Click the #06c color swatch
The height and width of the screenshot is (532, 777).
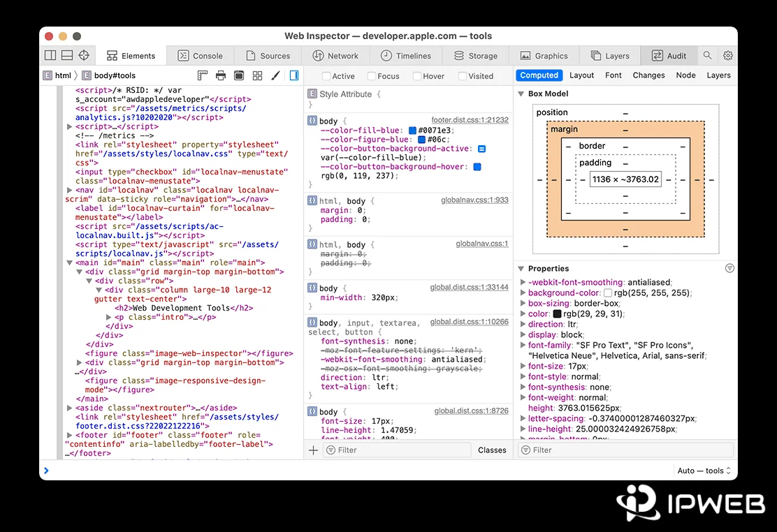tap(422, 140)
